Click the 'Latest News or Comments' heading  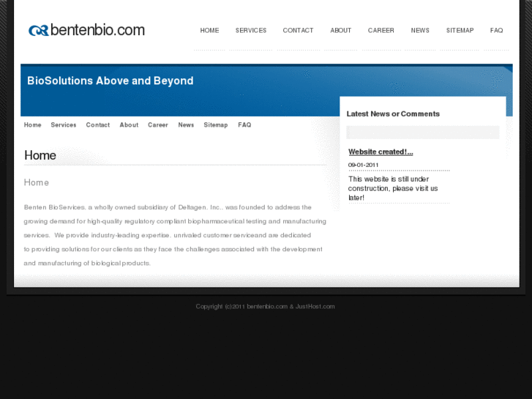[x=393, y=113]
